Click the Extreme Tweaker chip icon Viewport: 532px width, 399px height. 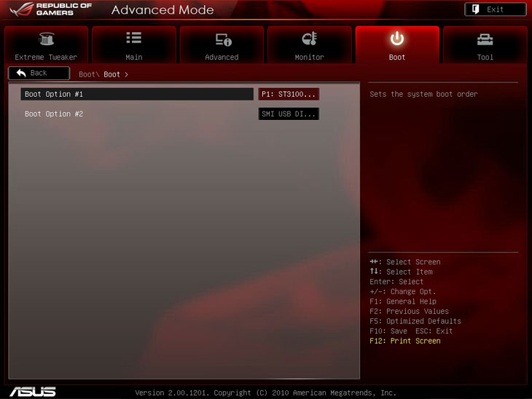point(46,39)
